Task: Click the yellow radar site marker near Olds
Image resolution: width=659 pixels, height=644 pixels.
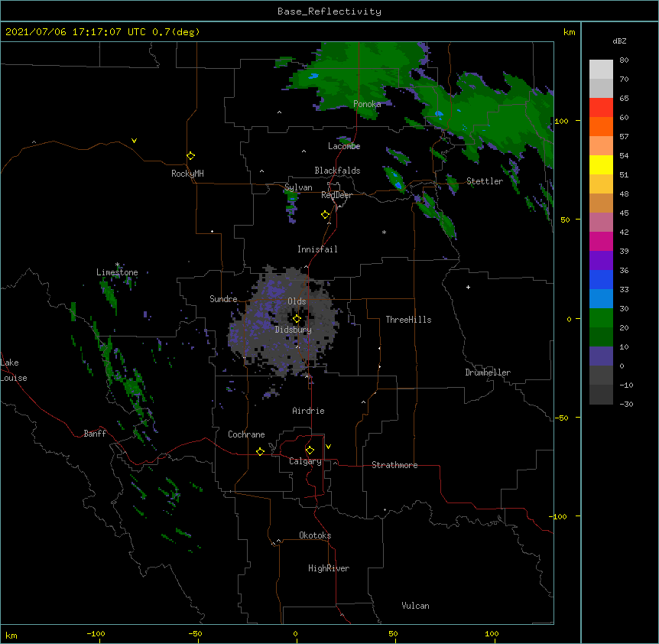Action: pos(297,319)
